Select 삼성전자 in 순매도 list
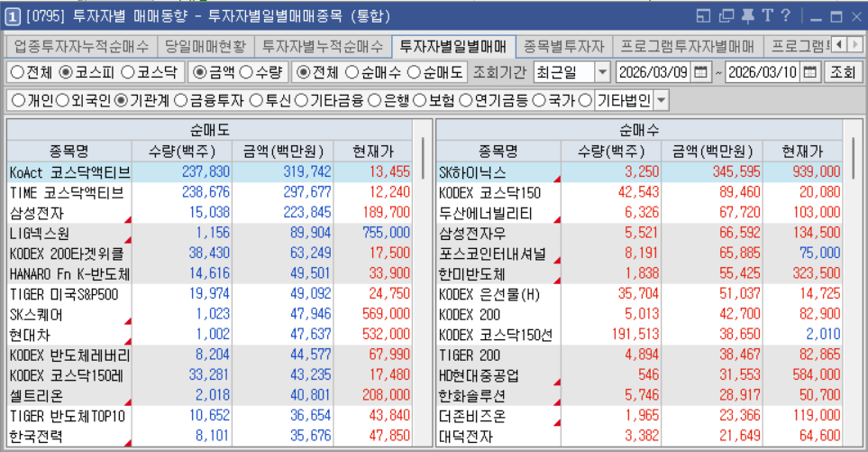Image resolution: width=868 pixels, height=452 pixels. (x=209, y=213)
